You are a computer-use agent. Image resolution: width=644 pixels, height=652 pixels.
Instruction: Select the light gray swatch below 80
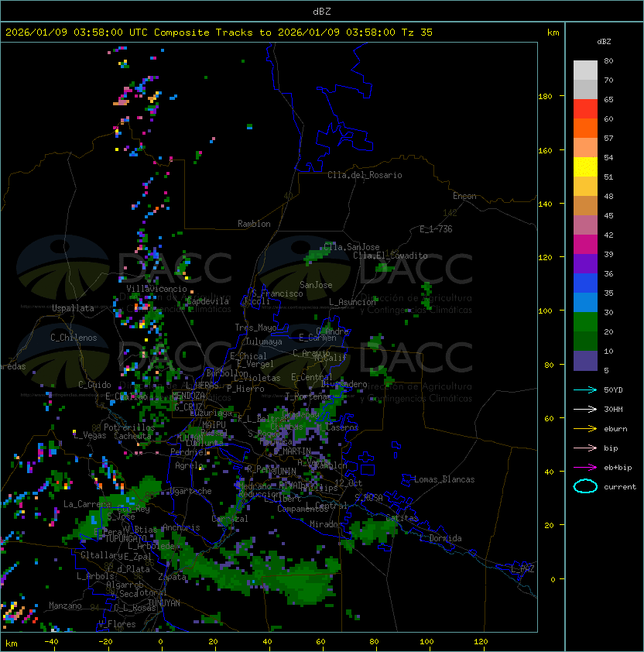(585, 70)
